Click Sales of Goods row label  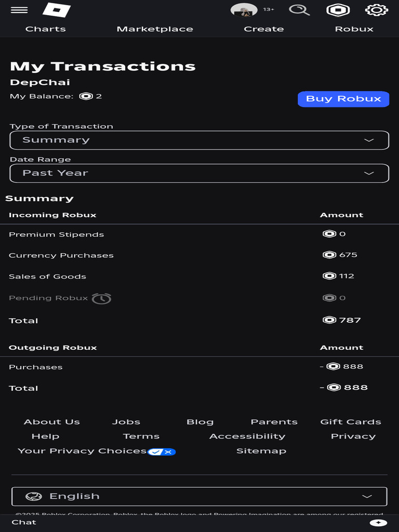[x=47, y=276]
